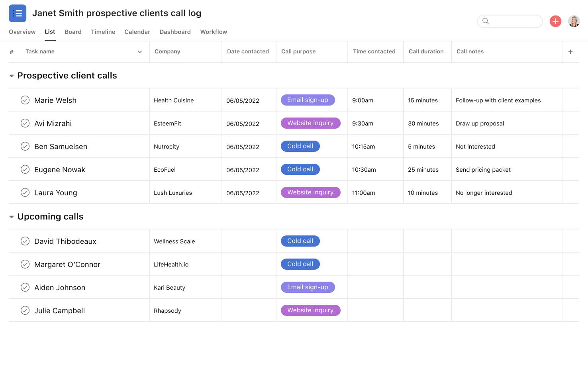Switch to the Calendar tab
Screen dimensions: 588x392
137,32
